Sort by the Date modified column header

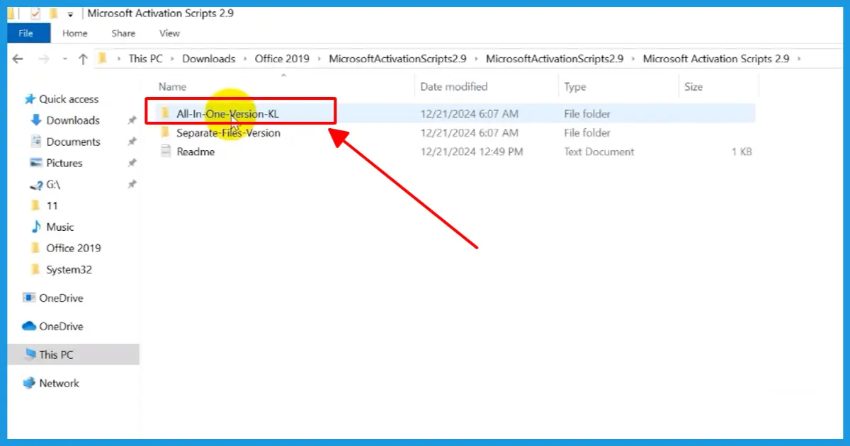454,87
